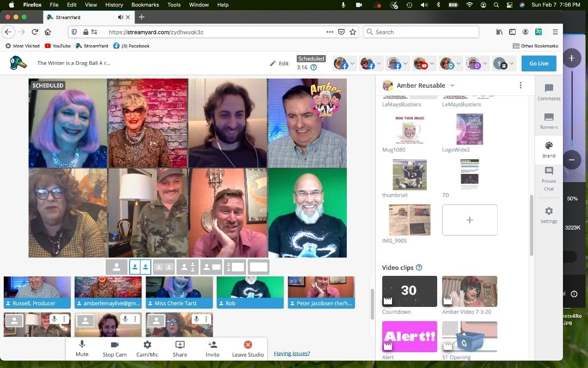The width and height of the screenshot is (588, 368).
Task: Open the Settings panel in the sidebar
Action: click(x=549, y=214)
